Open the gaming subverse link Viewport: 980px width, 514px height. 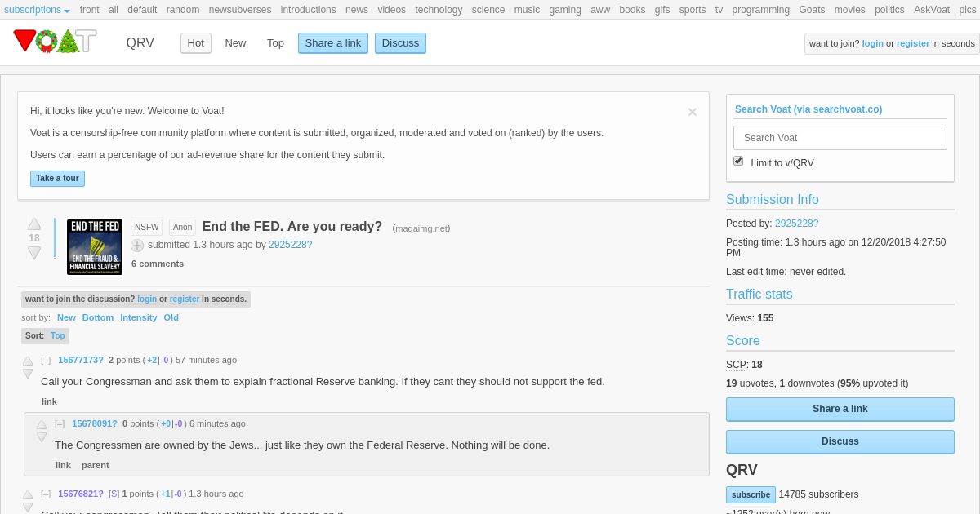pyautogui.click(x=565, y=10)
